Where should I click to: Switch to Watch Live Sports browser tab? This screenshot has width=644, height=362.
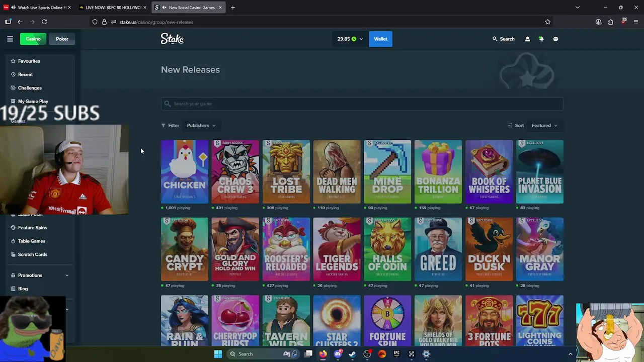(38, 8)
